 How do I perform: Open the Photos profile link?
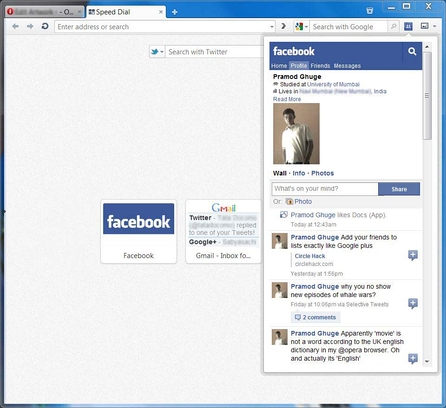(322, 173)
